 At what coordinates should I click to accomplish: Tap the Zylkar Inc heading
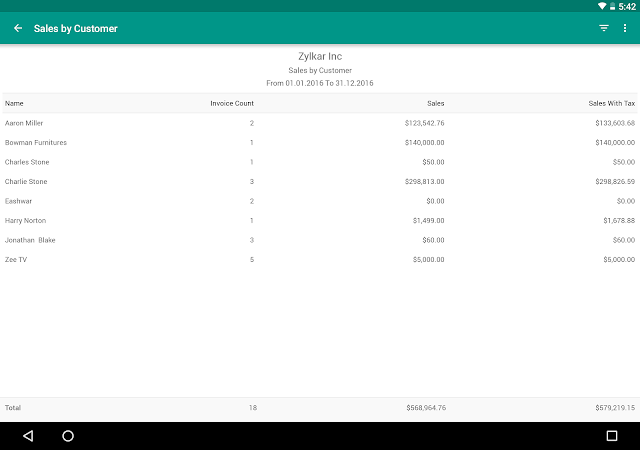click(x=320, y=56)
